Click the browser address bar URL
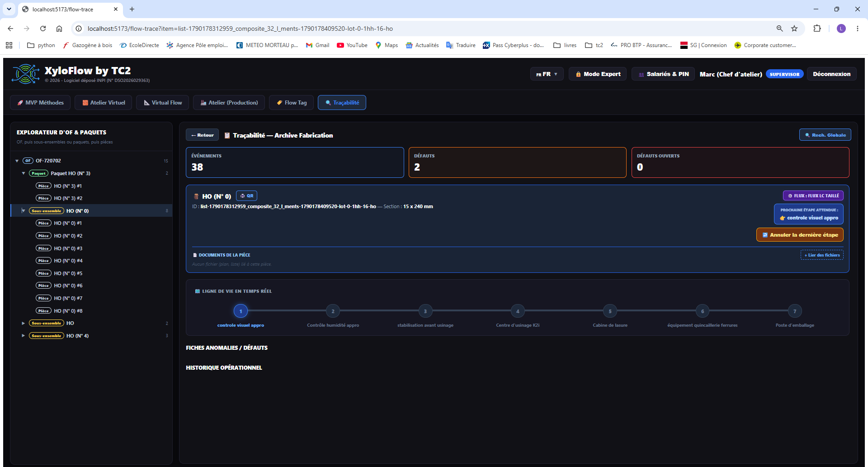 tap(240, 29)
